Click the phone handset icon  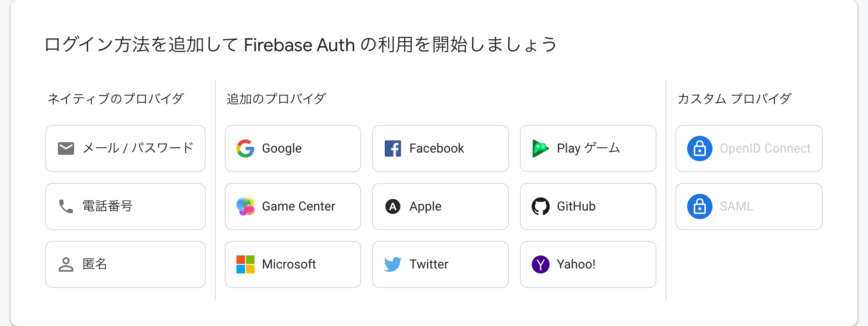[x=66, y=206]
